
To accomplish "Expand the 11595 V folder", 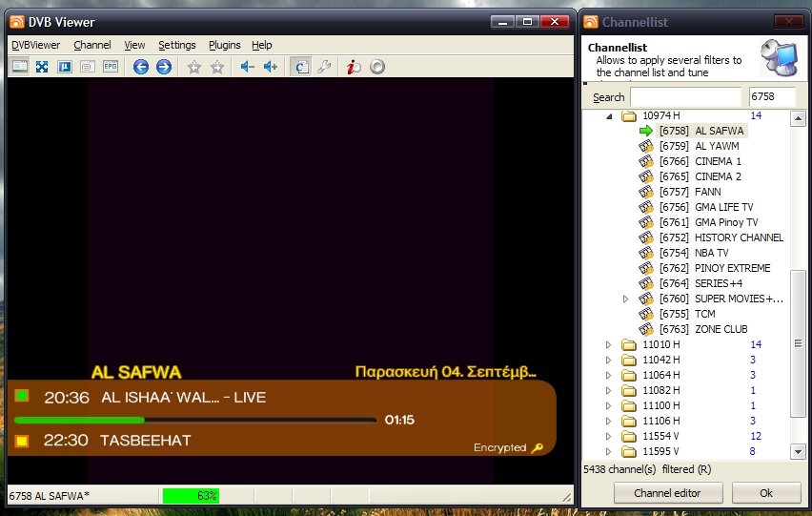I will [608, 451].
